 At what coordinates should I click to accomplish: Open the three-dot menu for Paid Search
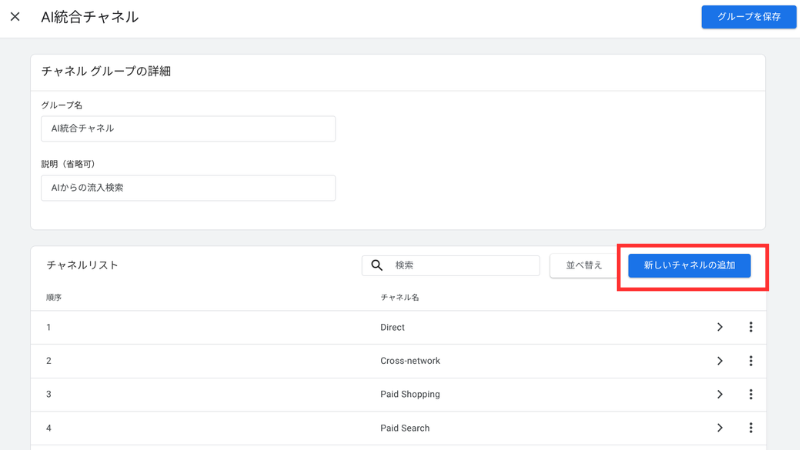click(x=750, y=428)
